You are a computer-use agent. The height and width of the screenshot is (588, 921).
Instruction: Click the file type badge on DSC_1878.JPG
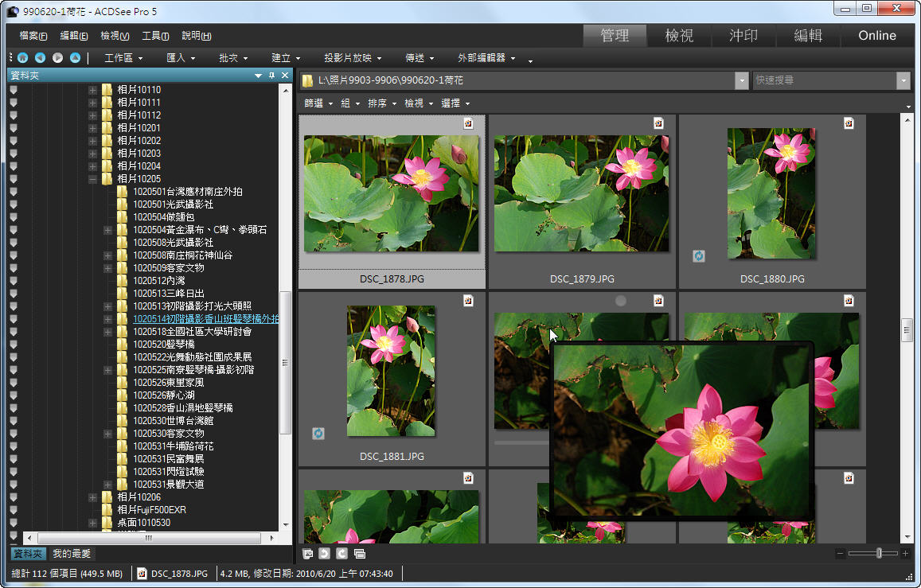pyautogui.click(x=468, y=123)
